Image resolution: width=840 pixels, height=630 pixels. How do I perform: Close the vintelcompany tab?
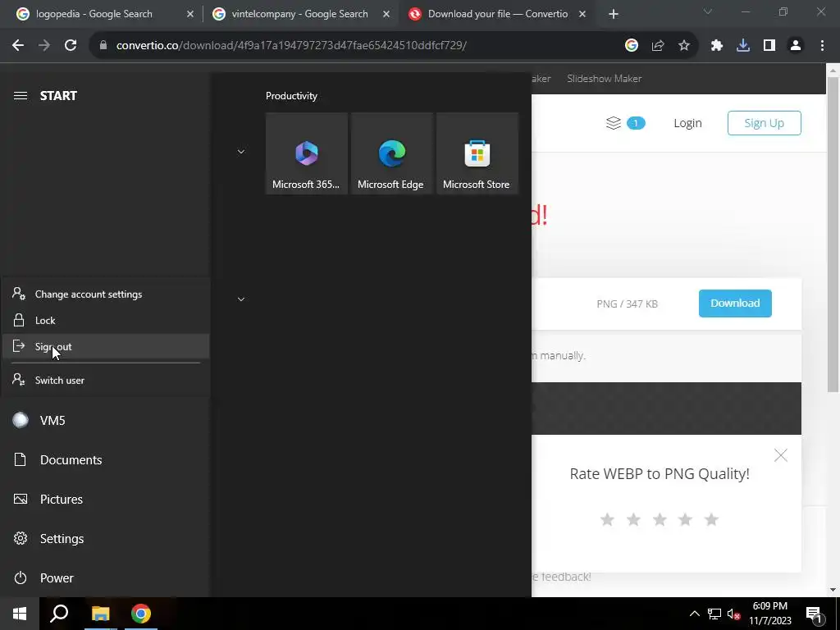coord(386,15)
